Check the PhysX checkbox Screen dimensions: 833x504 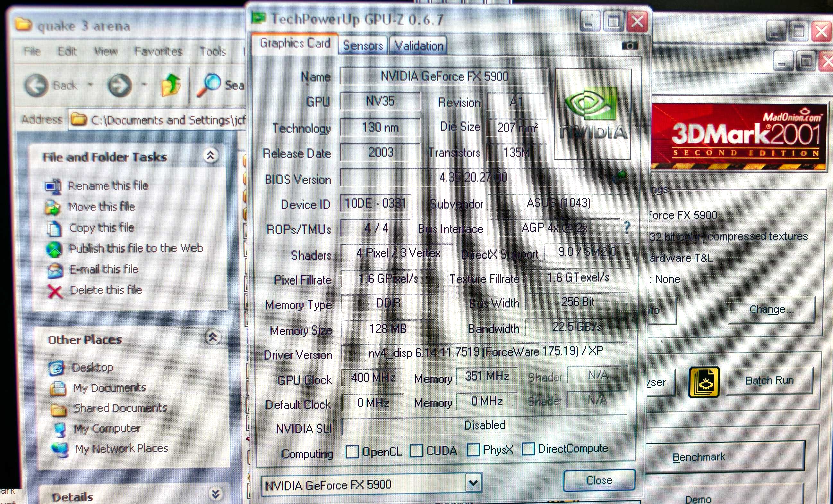pos(473,449)
